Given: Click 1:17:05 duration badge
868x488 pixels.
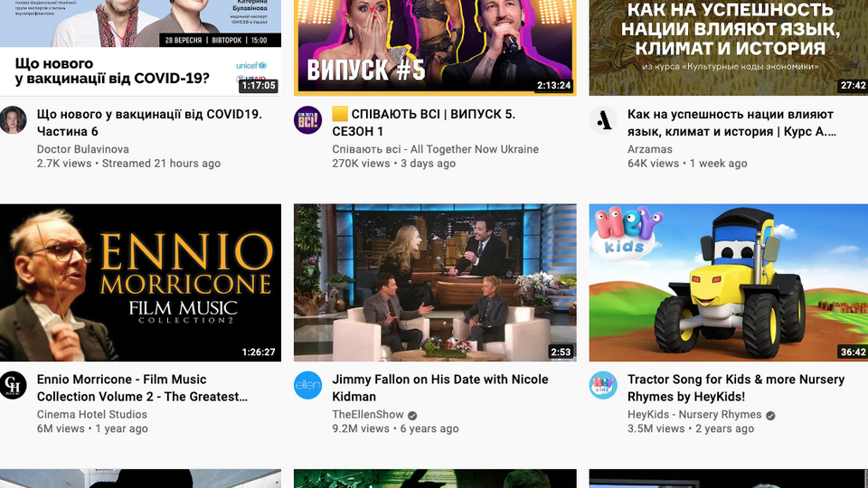Looking at the screenshot, I should (x=259, y=86).
